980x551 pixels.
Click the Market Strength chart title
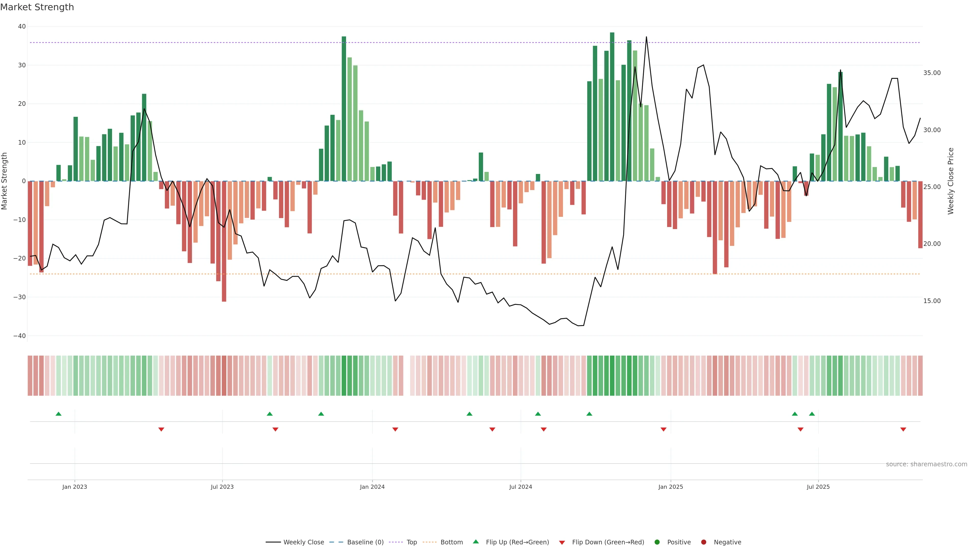(37, 7)
